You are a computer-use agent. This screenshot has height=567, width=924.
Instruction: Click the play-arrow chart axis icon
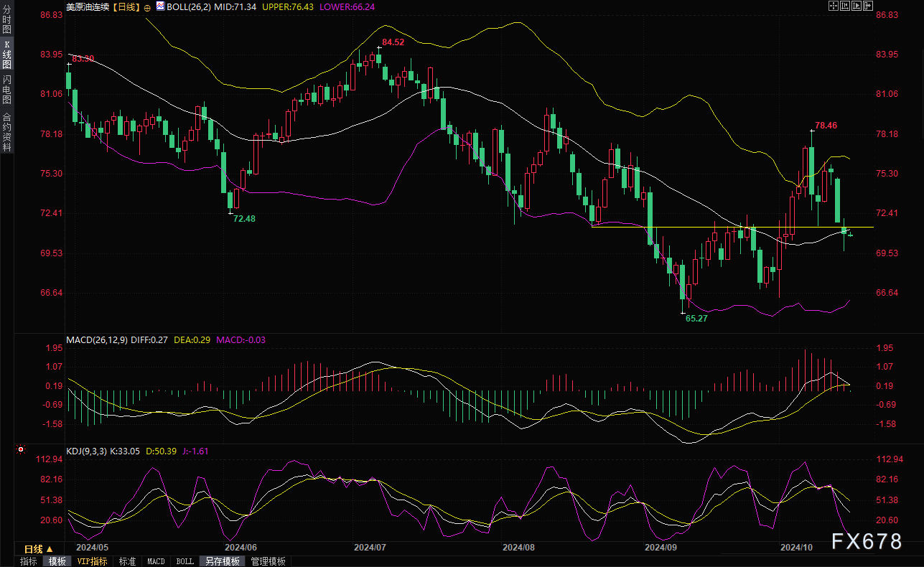[x=856, y=6]
